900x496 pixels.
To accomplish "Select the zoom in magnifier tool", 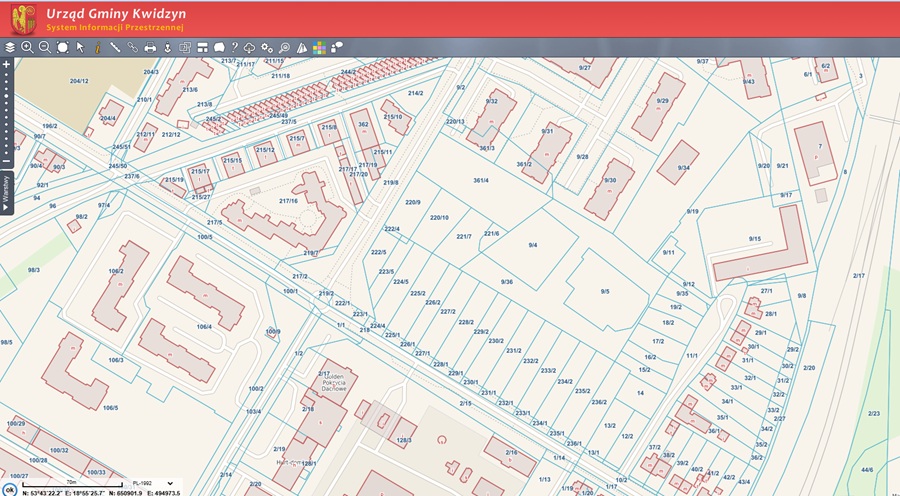I will [27, 47].
